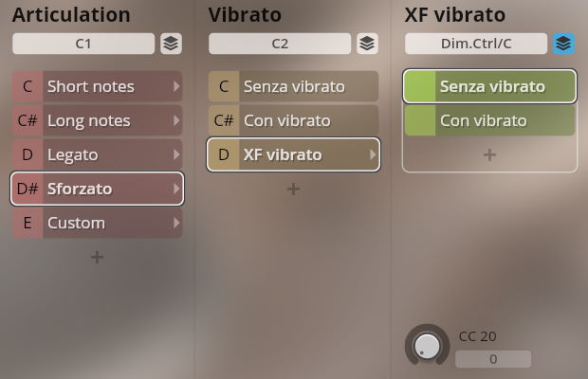
Task: Toggle the blue layers icon for XF vibrato
Action: click(x=564, y=44)
